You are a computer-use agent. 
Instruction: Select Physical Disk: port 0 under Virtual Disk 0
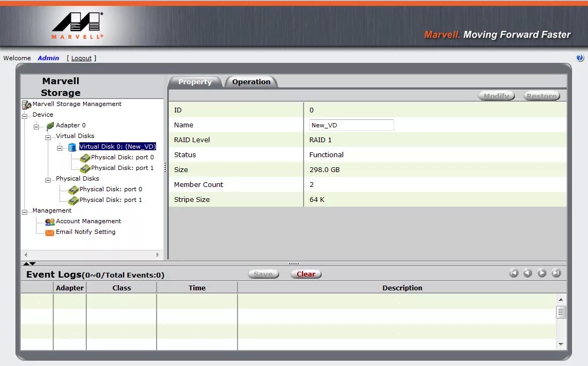[123, 157]
